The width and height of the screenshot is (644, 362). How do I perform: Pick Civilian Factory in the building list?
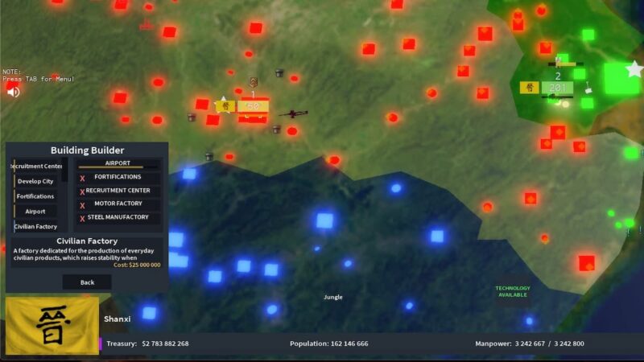click(x=35, y=227)
